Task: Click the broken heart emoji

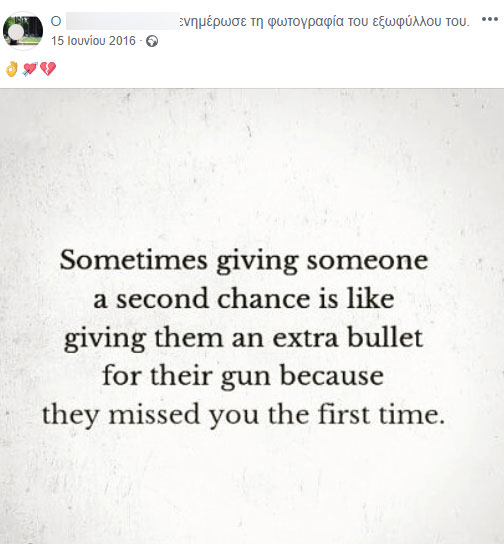Action: [48, 69]
